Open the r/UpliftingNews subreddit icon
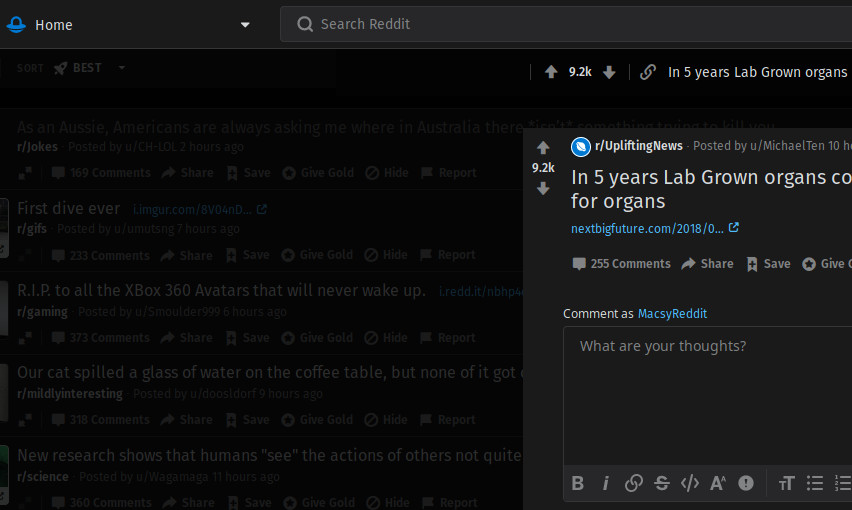The width and height of the screenshot is (852, 510). pos(581,147)
